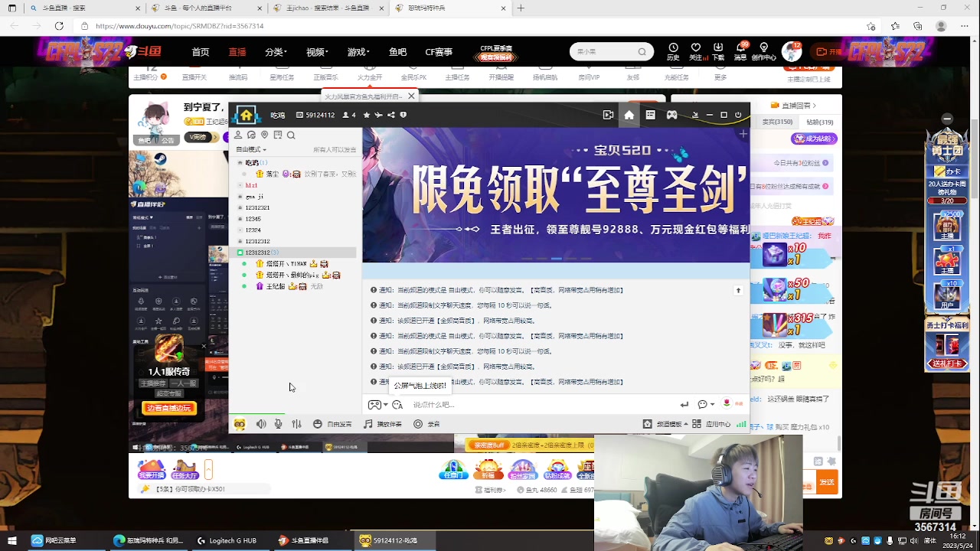Open Douyu 直播 nav item
Image resolution: width=980 pixels, height=551 pixels.
[237, 52]
